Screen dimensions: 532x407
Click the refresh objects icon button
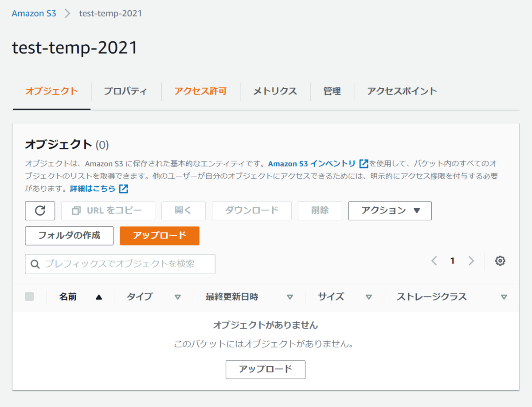tap(40, 211)
